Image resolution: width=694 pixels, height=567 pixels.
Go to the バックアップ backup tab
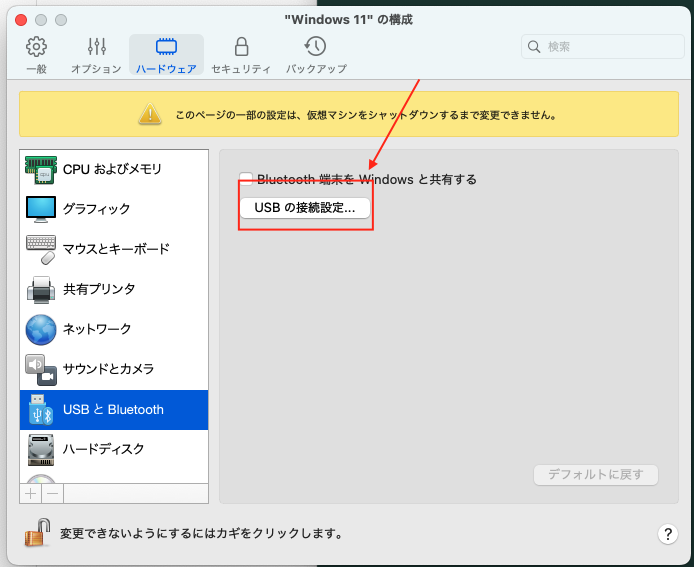tap(316, 55)
